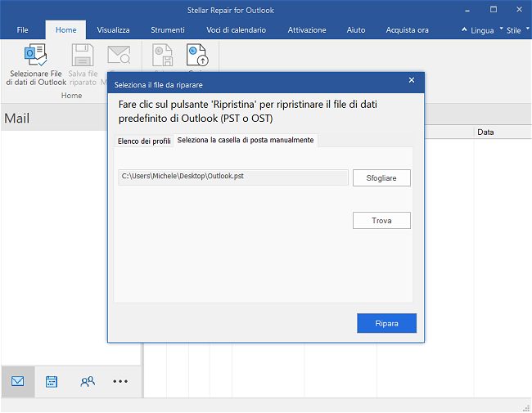This screenshot has width=532, height=413.
Task: Switch to Elenco dei profili tab
Action: point(144,141)
